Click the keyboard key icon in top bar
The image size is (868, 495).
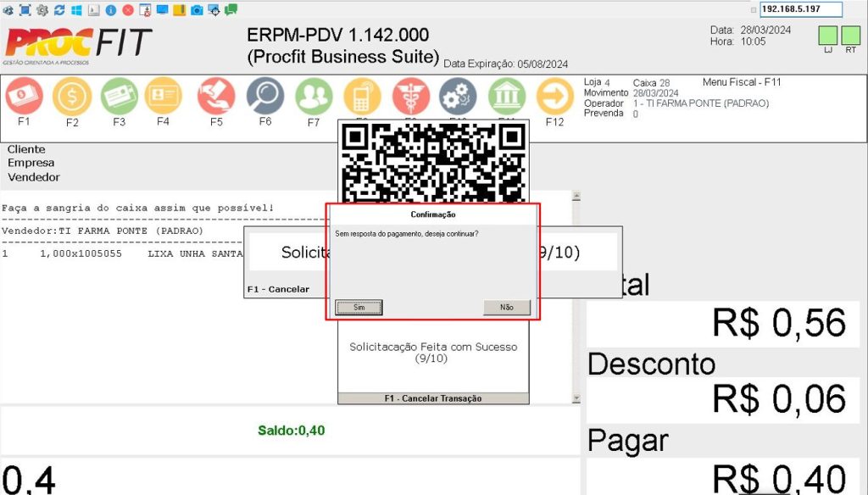pos(93,10)
